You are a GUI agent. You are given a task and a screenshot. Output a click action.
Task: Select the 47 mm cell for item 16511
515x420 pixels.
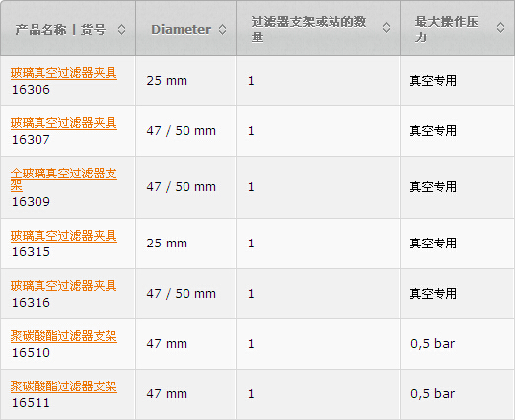click(x=185, y=394)
